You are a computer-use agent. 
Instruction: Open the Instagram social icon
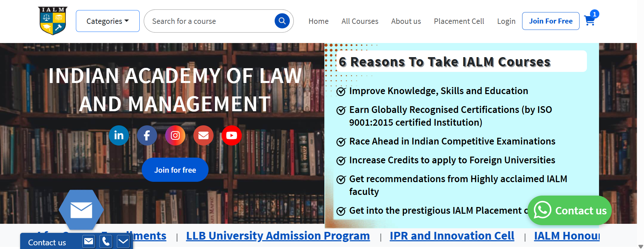pyautogui.click(x=175, y=135)
